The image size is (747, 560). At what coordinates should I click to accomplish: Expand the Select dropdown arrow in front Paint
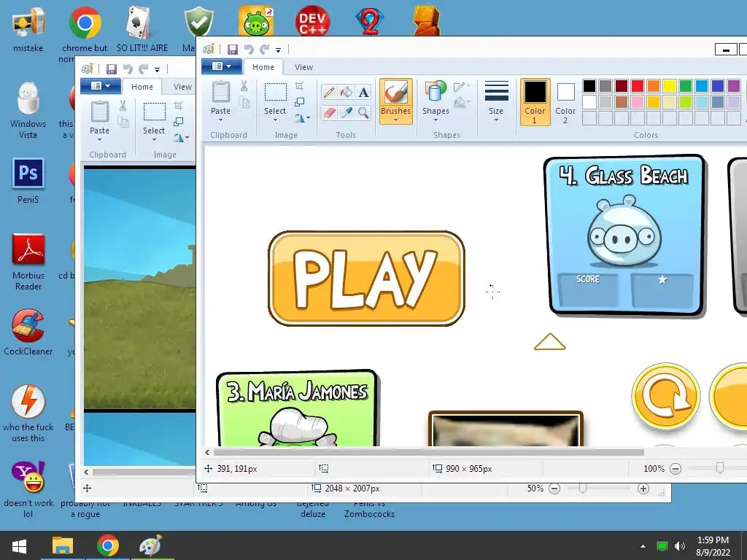coord(275,120)
